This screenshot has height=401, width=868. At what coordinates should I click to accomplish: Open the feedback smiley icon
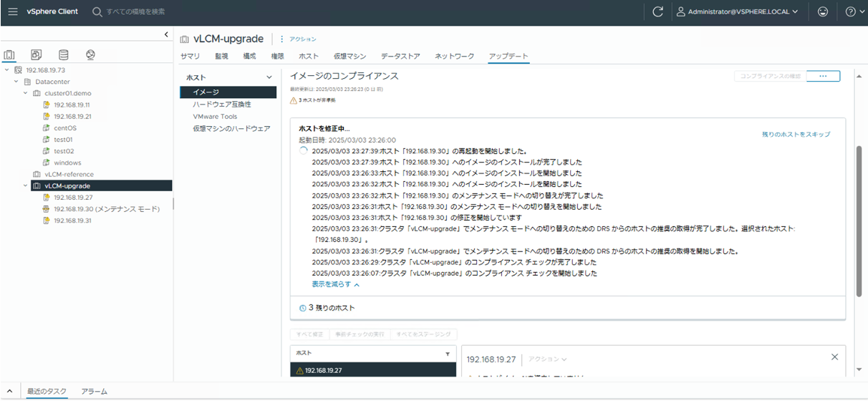pos(822,12)
